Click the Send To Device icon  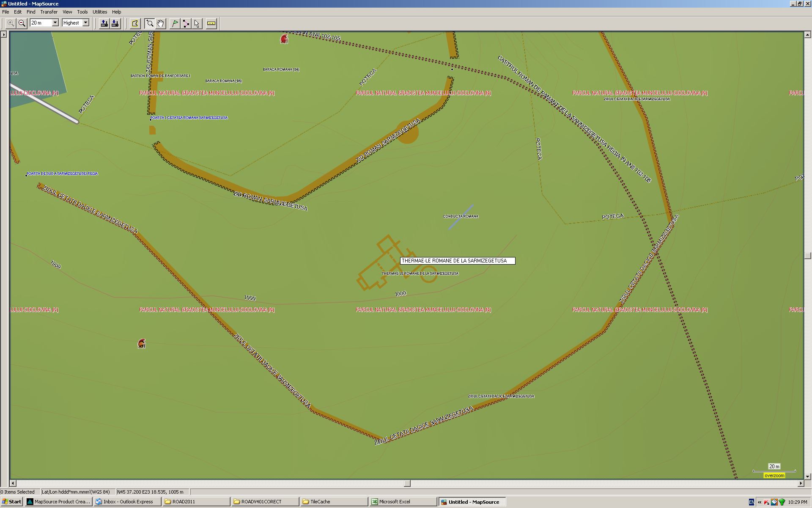(104, 23)
